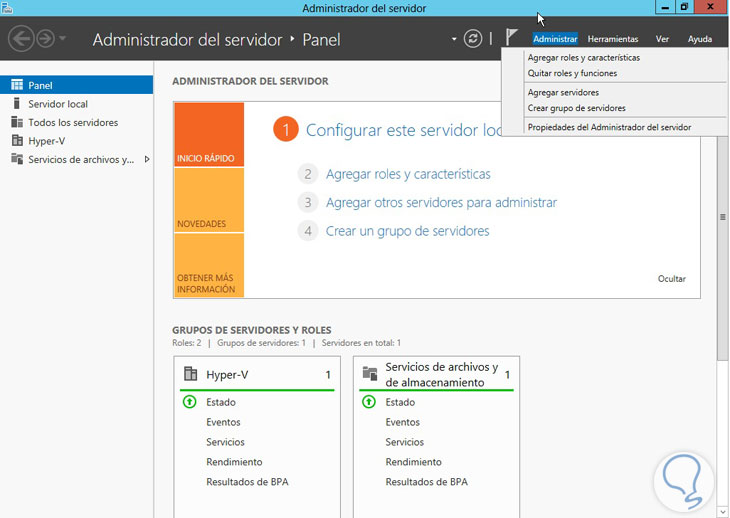The image size is (730, 518).
Task: Expand Servicios de archivos sidebar arrow
Action: pos(147,159)
